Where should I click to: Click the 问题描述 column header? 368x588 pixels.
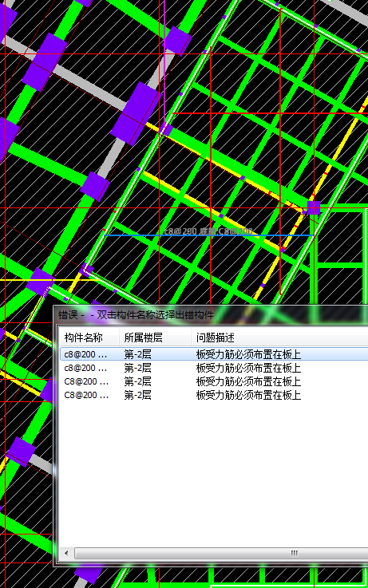tap(215, 337)
